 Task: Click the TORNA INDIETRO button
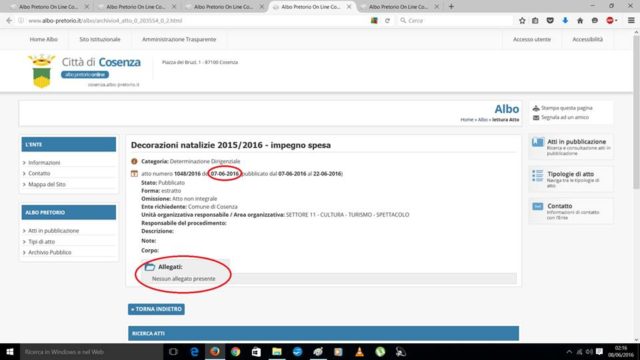156,309
